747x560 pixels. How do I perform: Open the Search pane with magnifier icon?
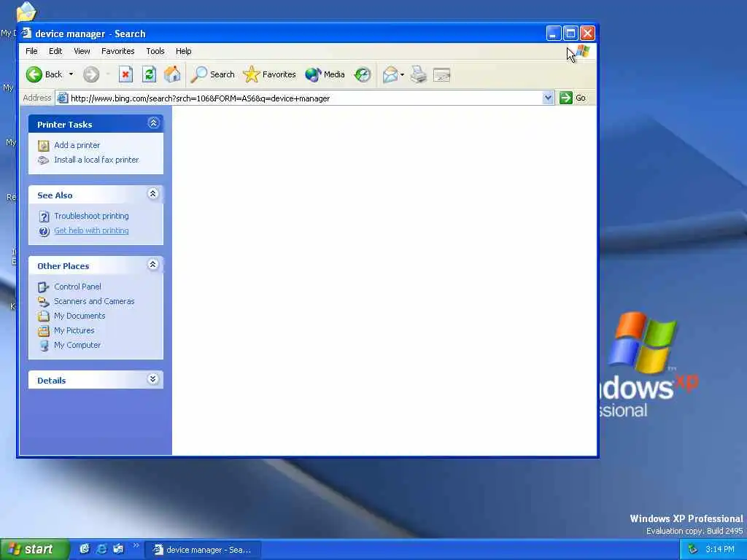click(x=212, y=75)
